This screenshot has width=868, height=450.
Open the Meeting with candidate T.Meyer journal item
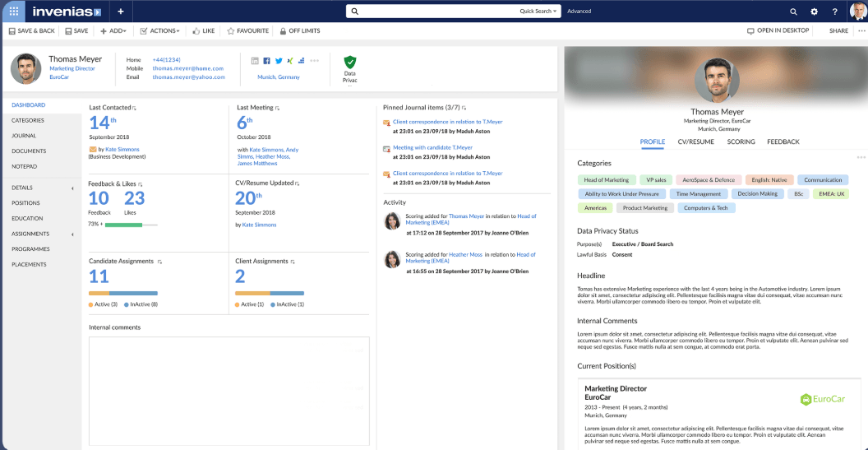click(433, 148)
